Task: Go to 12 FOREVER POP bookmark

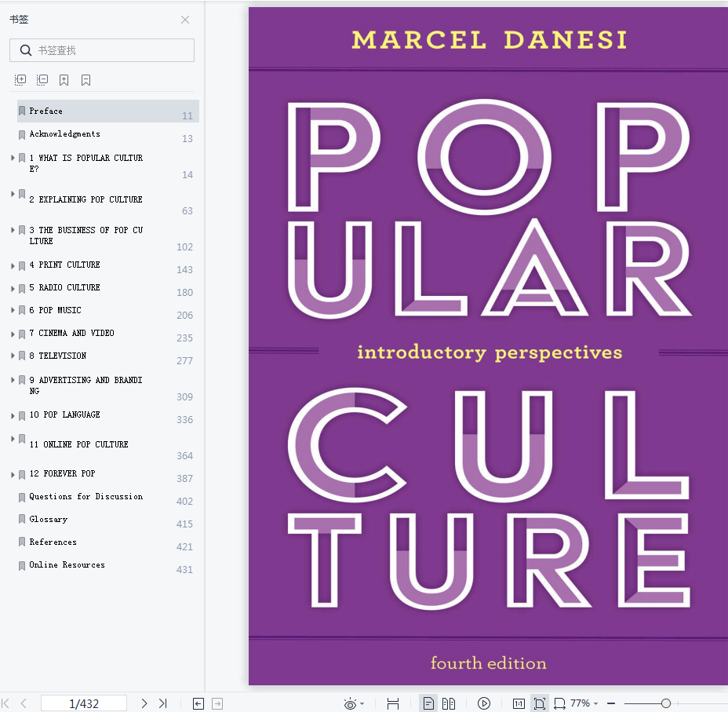Action: [x=62, y=473]
